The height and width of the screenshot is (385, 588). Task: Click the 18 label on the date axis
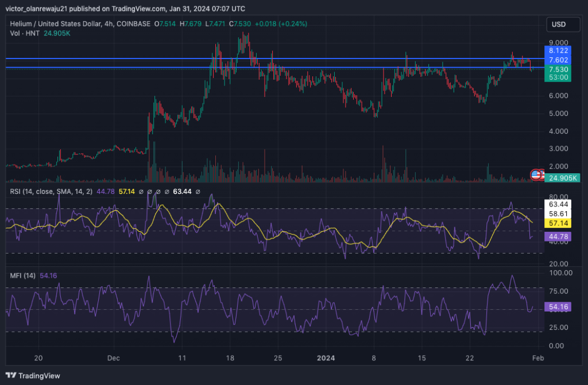[230, 358]
